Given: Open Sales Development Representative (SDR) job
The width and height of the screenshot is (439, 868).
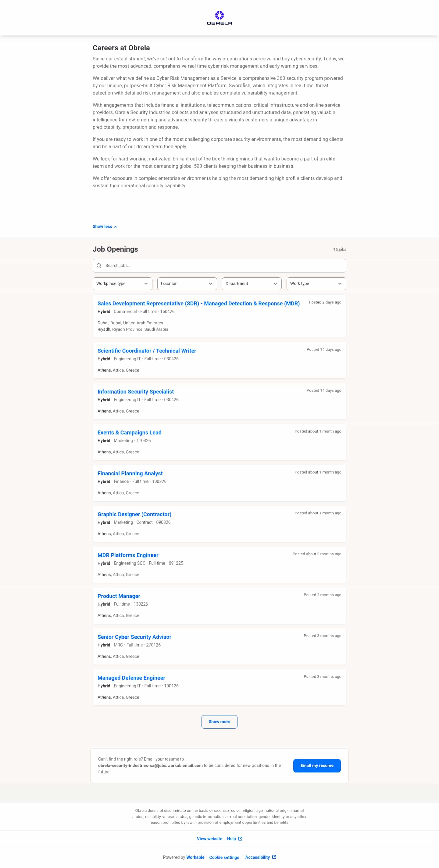Looking at the screenshot, I should (x=198, y=304).
